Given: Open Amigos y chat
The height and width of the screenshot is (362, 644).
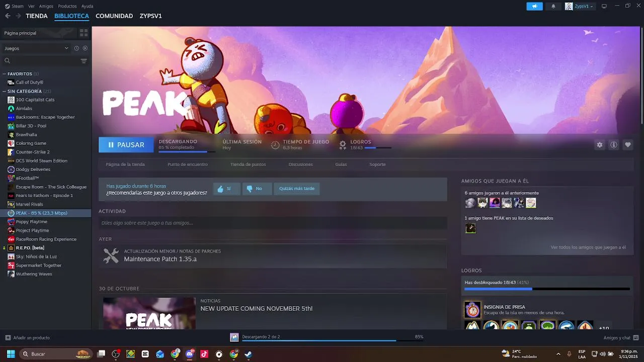Looking at the screenshot, I should point(621,338).
